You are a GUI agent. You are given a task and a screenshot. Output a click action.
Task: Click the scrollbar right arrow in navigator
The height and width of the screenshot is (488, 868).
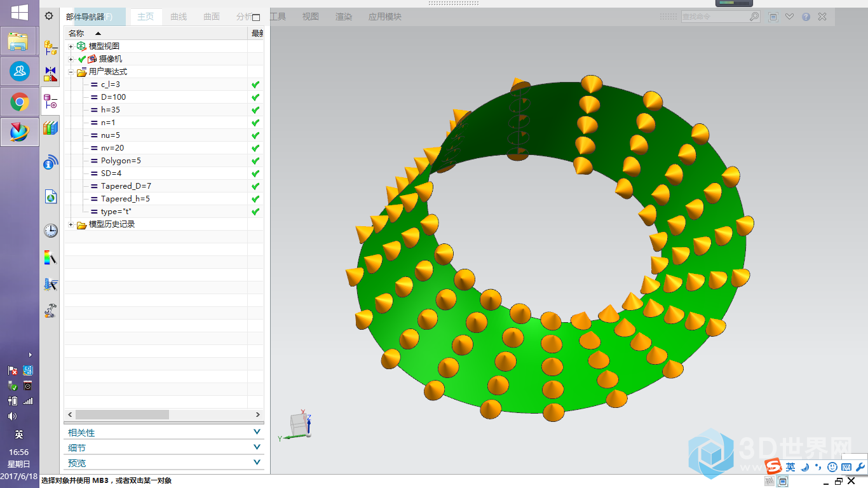point(258,414)
